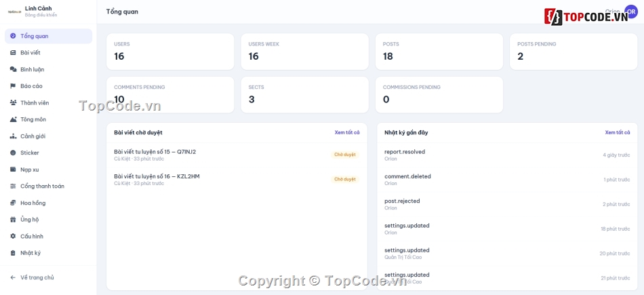Select settings.updated entry from 18 phút trước
The height and width of the screenshot is (295, 644).
(507, 229)
